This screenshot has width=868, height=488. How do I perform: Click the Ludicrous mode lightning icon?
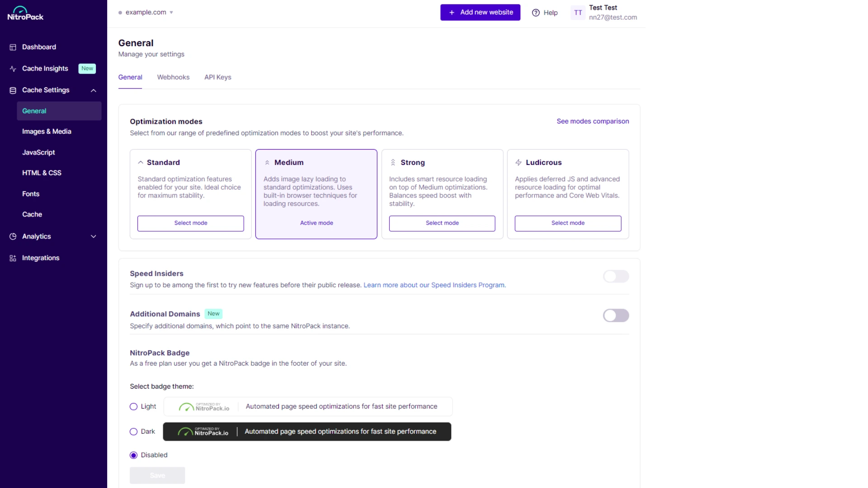tap(519, 162)
